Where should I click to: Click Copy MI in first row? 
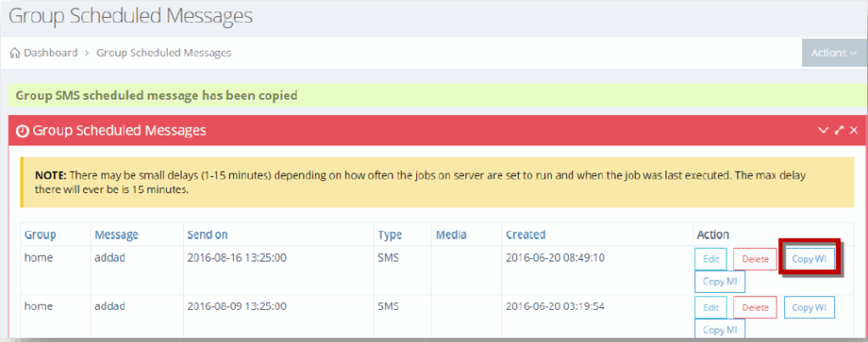[x=721, y=281]
